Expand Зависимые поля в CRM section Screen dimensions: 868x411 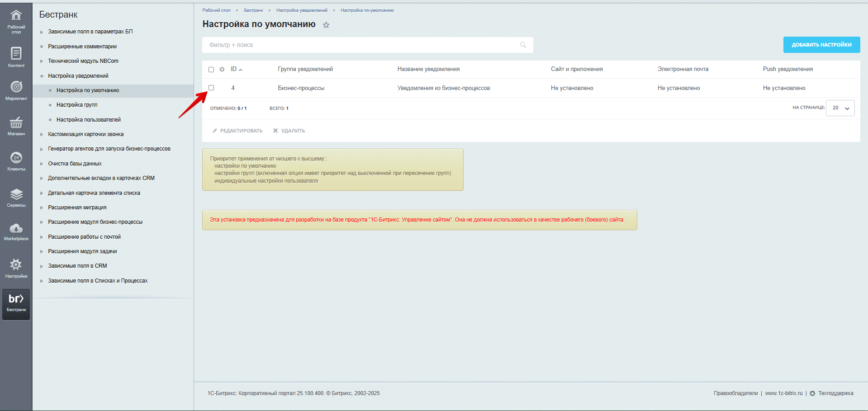coord(42,266)
